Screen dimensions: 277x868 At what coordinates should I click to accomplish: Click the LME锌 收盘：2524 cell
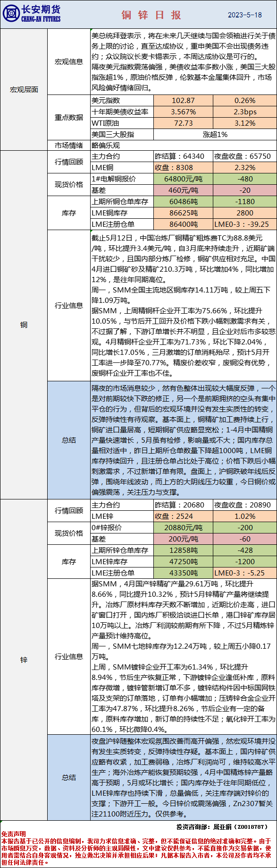(183, 516)
